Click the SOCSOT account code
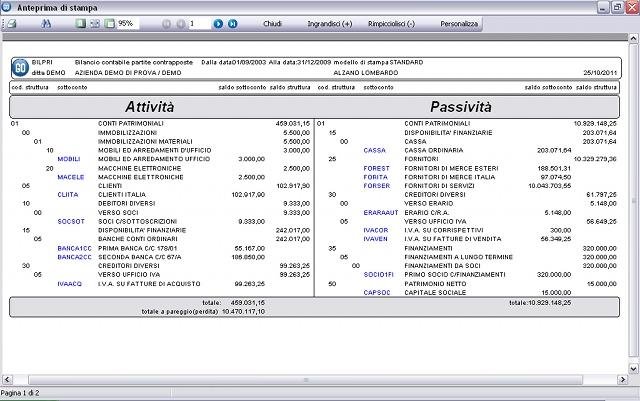 (x=71, y=221)
